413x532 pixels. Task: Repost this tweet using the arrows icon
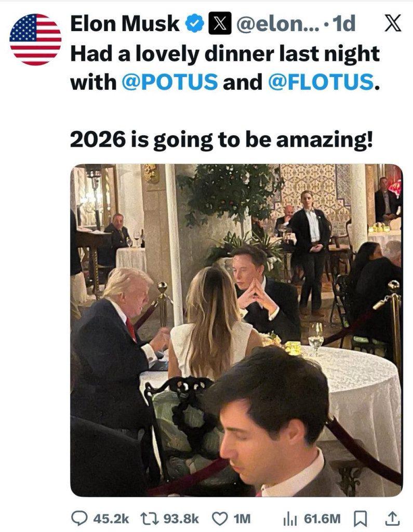point(150,517)
